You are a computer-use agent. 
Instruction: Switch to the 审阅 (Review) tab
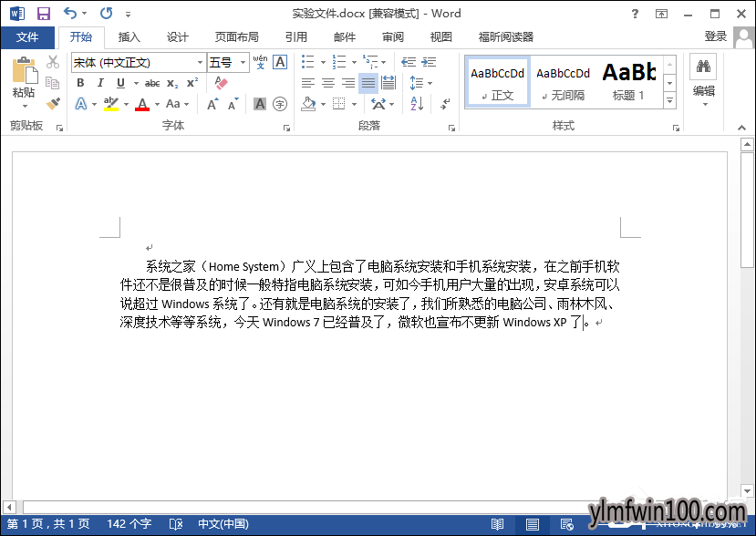coord(393,37)
